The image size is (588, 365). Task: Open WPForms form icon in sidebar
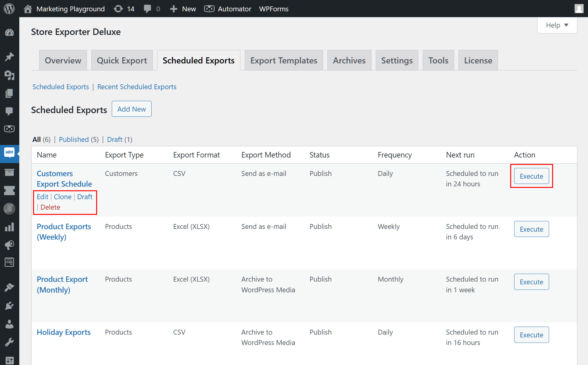(x=9, y=262)
